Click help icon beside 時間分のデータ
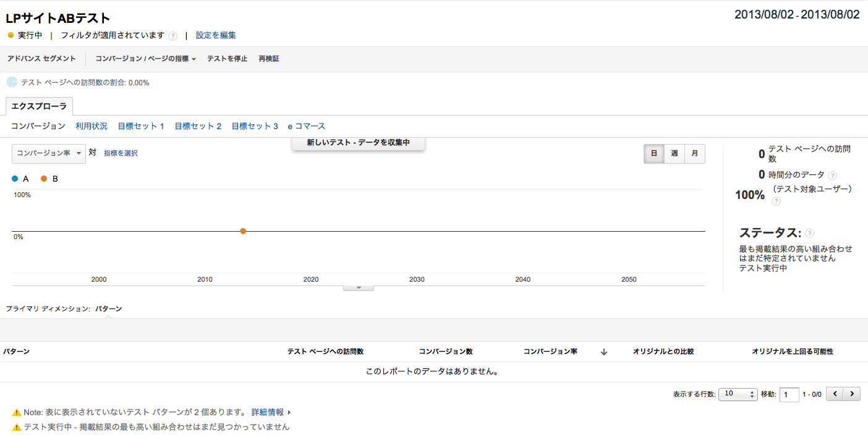The height and width of the screenshot is (435, 868). (832, 175)
